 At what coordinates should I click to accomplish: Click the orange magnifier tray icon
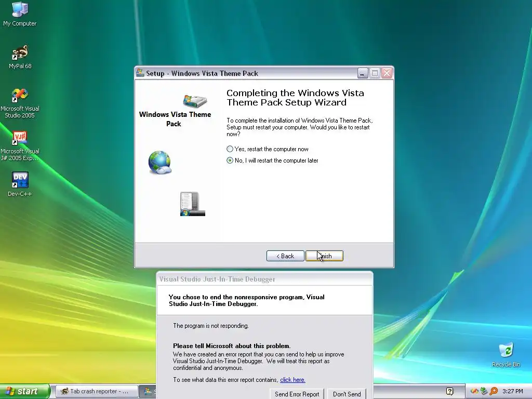494,391
